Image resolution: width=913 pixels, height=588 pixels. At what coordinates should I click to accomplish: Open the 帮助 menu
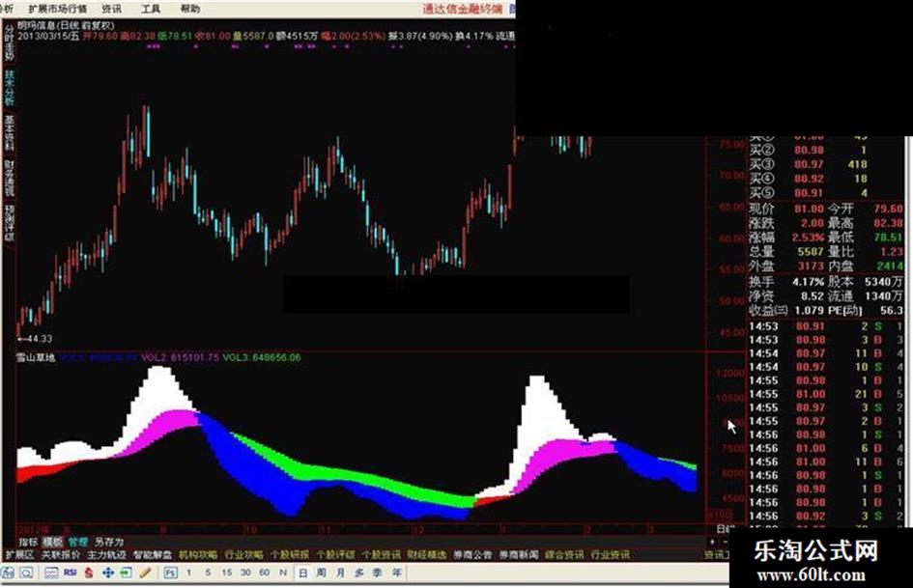pyautogui.click(x=189, y=9)
